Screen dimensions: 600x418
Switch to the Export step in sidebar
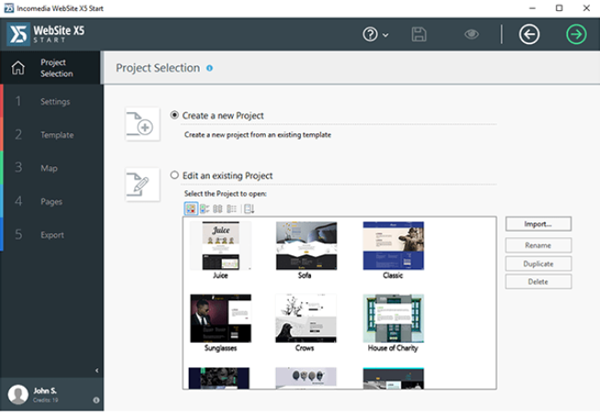click(x=52, y=235)
